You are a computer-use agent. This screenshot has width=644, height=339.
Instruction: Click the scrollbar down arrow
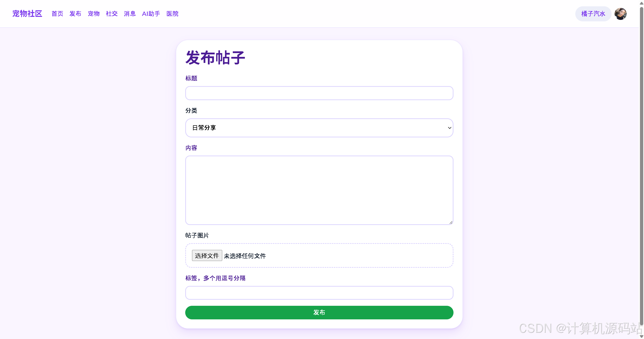[x=641, y=336]
